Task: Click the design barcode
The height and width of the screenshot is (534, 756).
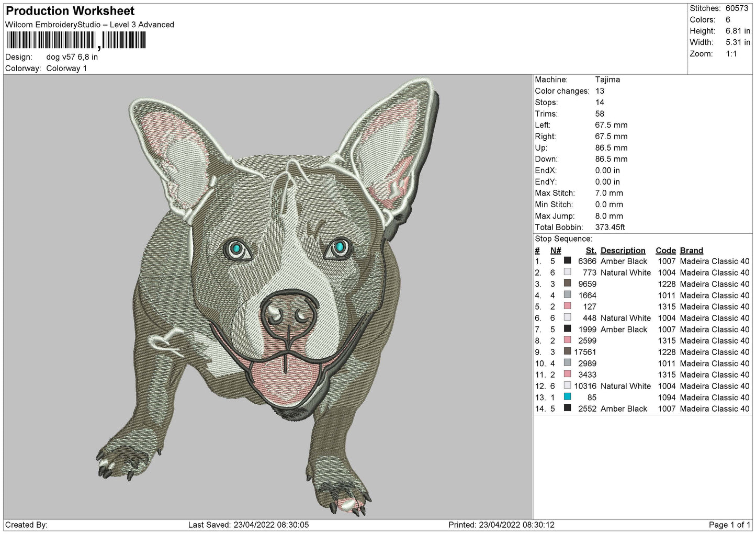Action: pyautogui.click(x=76, y=40)
